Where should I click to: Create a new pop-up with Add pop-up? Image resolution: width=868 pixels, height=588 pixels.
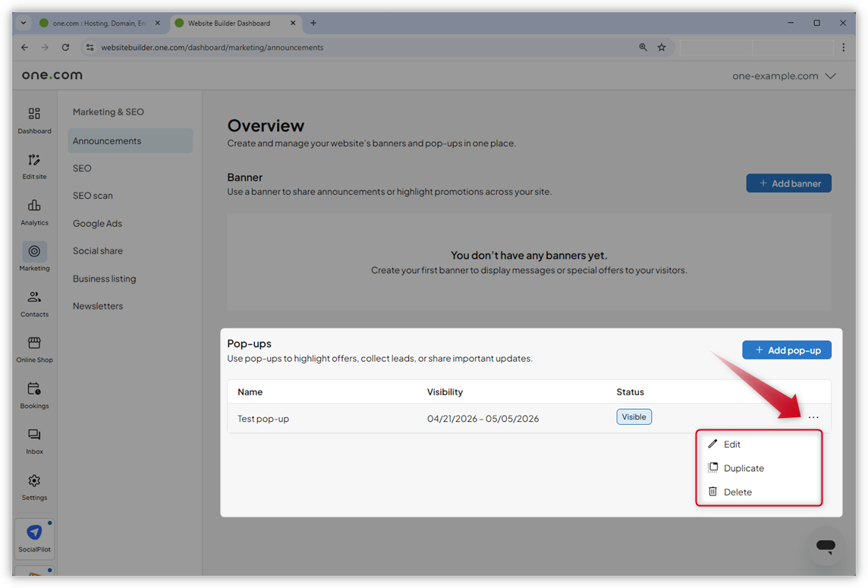pos(787,350)
